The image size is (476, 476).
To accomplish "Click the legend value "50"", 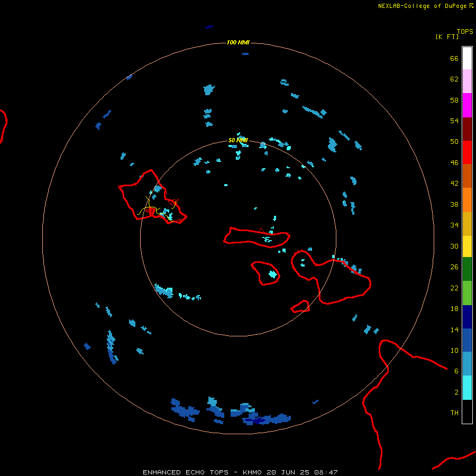I will [x=454, y=141].
